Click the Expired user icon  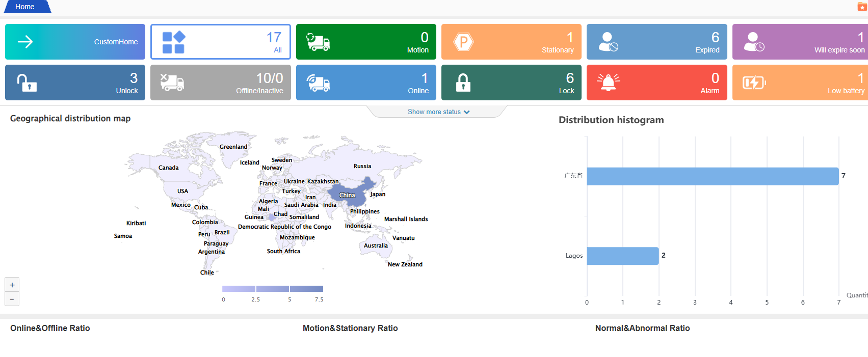pyautogui.click(x=608, y=42)
